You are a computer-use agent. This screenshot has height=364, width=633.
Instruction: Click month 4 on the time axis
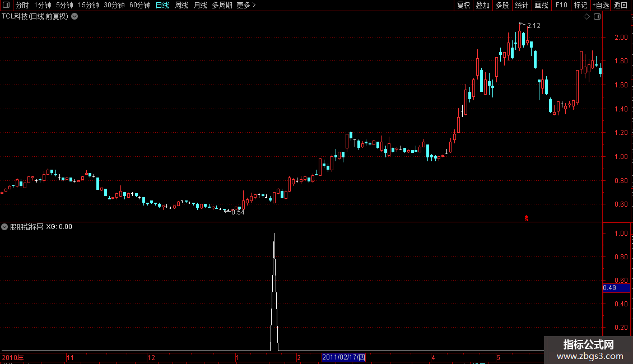433,357
